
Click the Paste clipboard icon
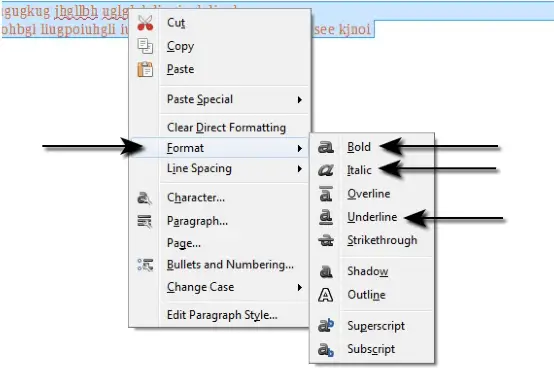[145, 69]
